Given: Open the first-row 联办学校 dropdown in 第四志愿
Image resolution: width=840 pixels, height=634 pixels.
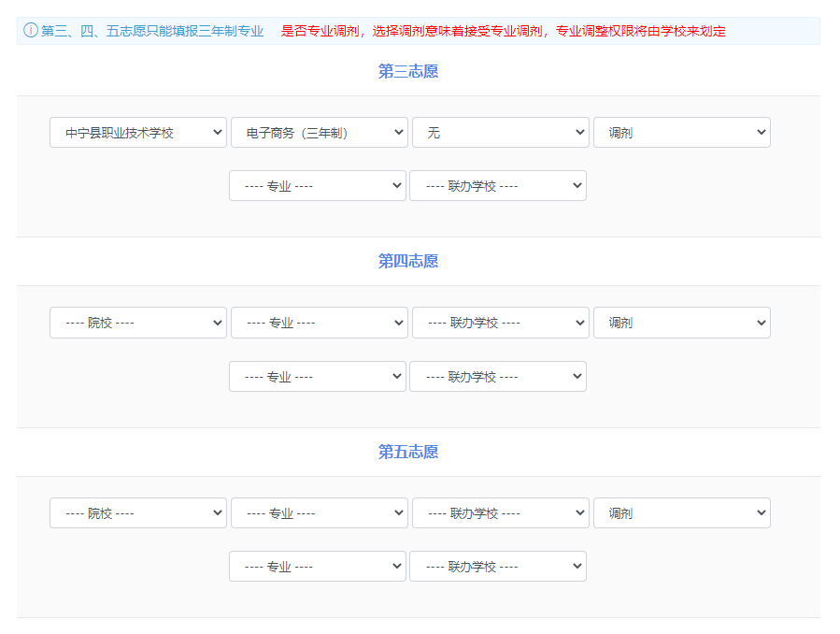Looking at the screenshot, I should coord(501,323).
